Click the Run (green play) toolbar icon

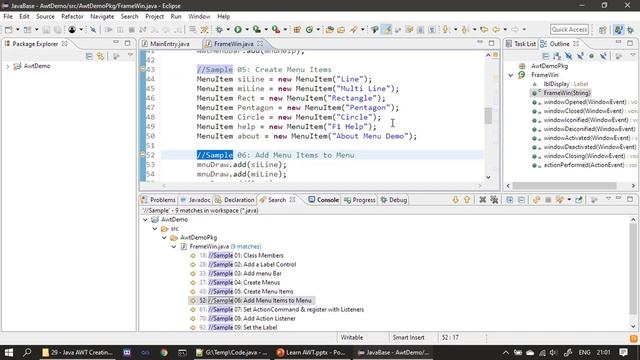238,29
